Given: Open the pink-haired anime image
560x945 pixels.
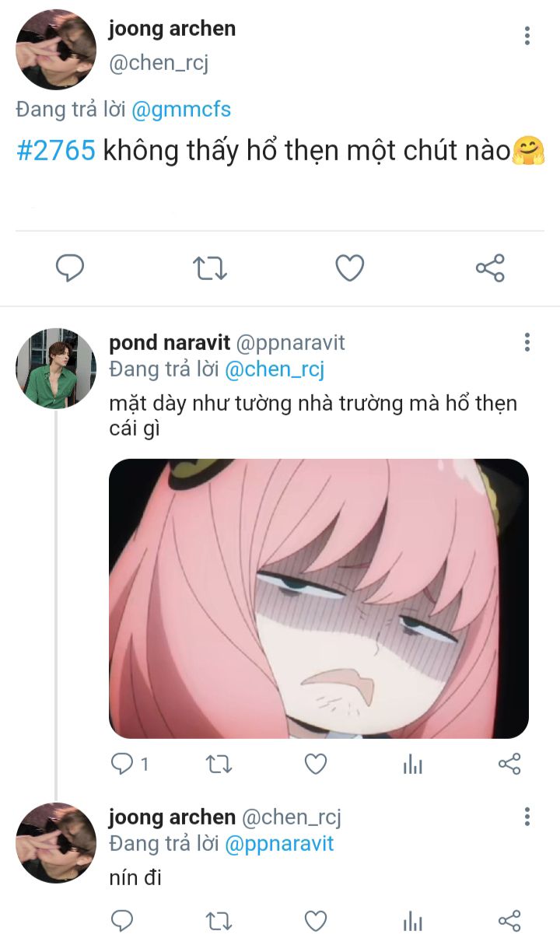Looking at the screenshot, I should pos(319,598).
